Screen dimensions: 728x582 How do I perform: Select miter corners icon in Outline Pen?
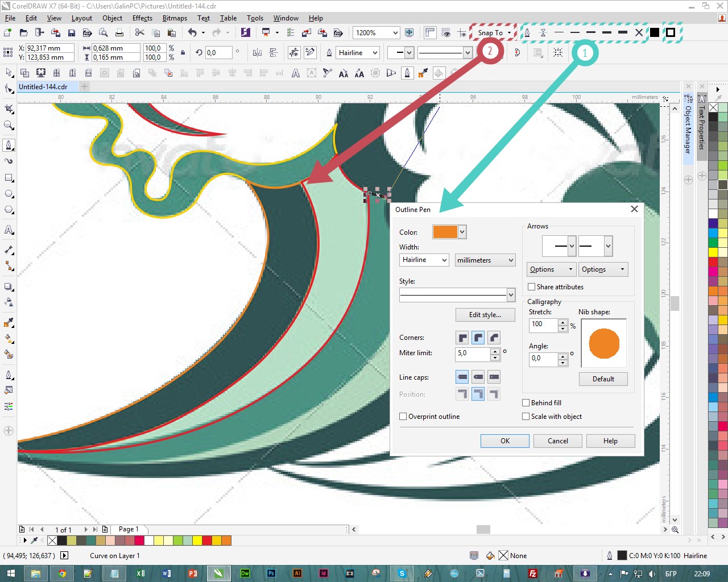tap(462, 338)
